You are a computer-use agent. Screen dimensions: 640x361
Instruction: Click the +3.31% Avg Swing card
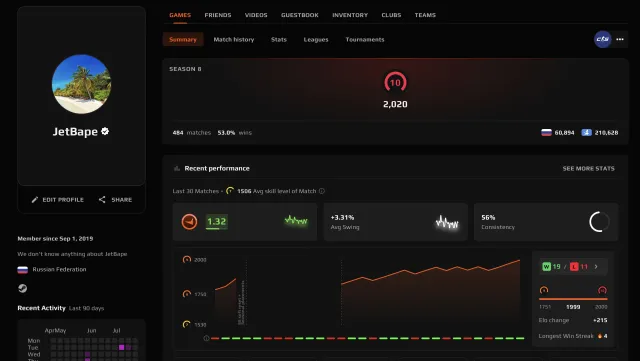point(396,222)
